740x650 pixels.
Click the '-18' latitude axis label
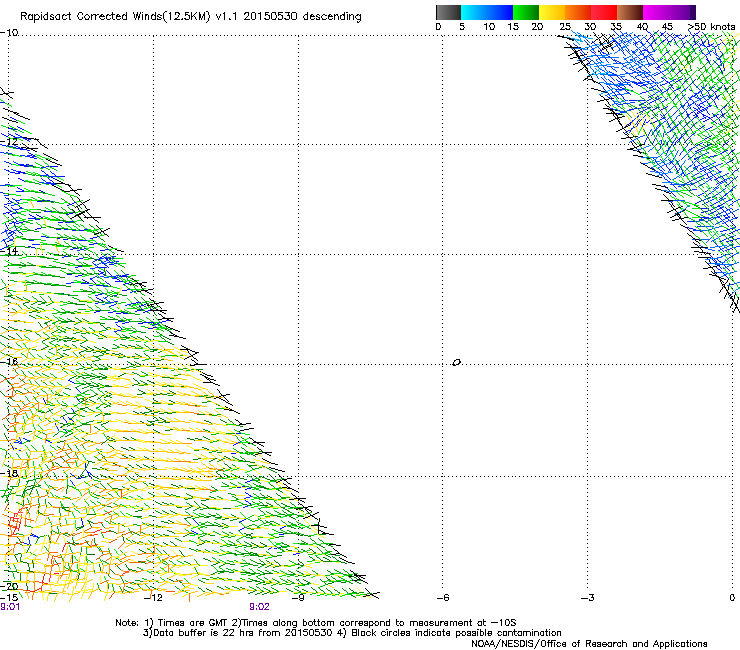(x=9, y=473)
